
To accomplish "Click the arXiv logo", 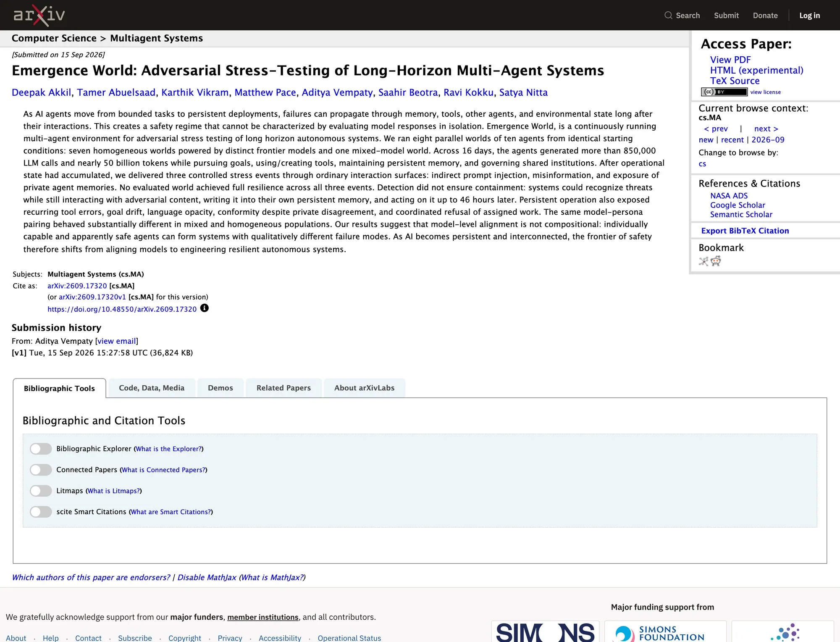I will [x=39, y=16].
